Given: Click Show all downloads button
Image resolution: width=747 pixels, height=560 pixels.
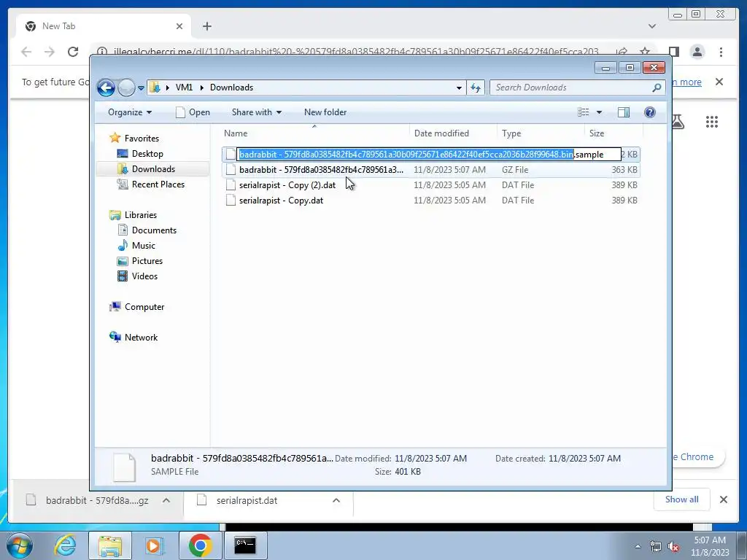Looking at the screenshot, I should pyautogui.click(x=682, y=499).
